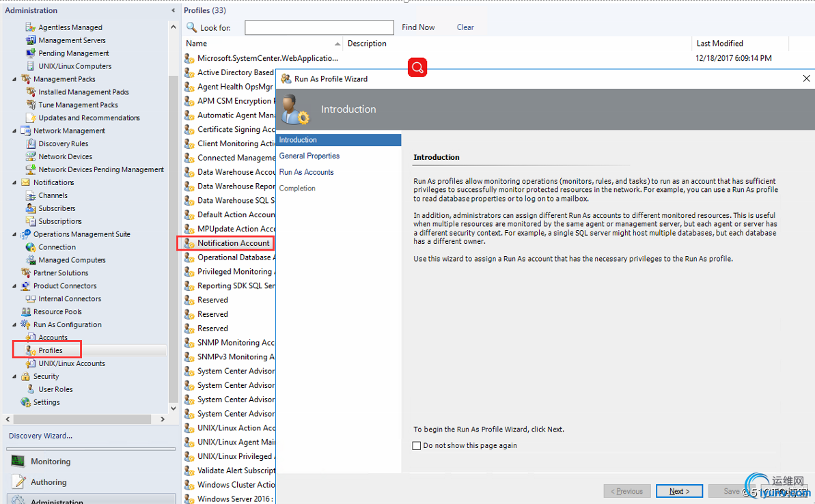The height and width of the screenshot is (504, 815).
Task: Click the Previous button in wizard
Action: pos(626,491)
